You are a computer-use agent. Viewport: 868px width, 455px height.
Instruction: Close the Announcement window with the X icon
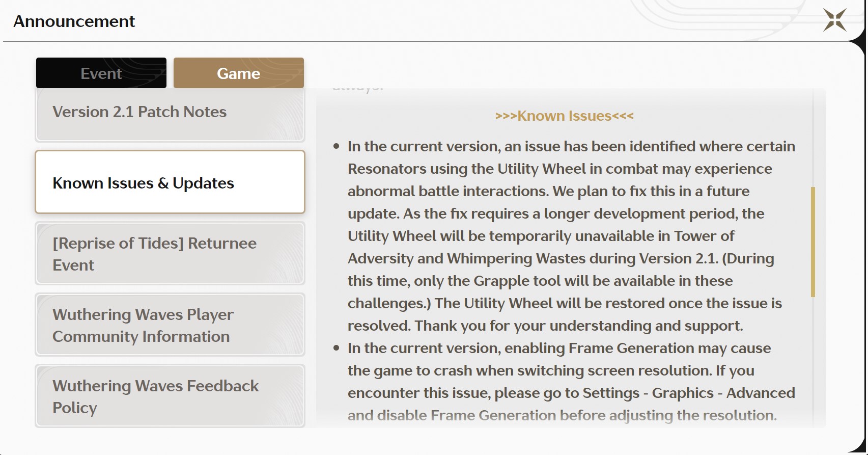(835, 20)
